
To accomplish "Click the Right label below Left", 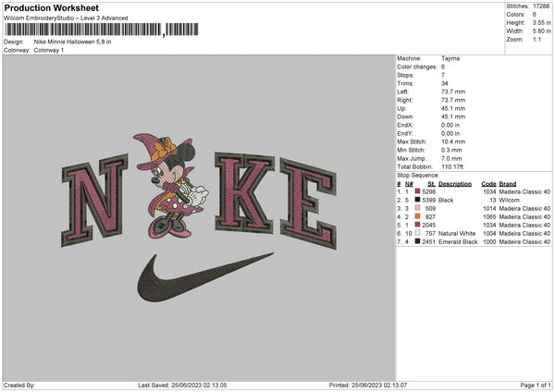I will (x=404, y=100).
